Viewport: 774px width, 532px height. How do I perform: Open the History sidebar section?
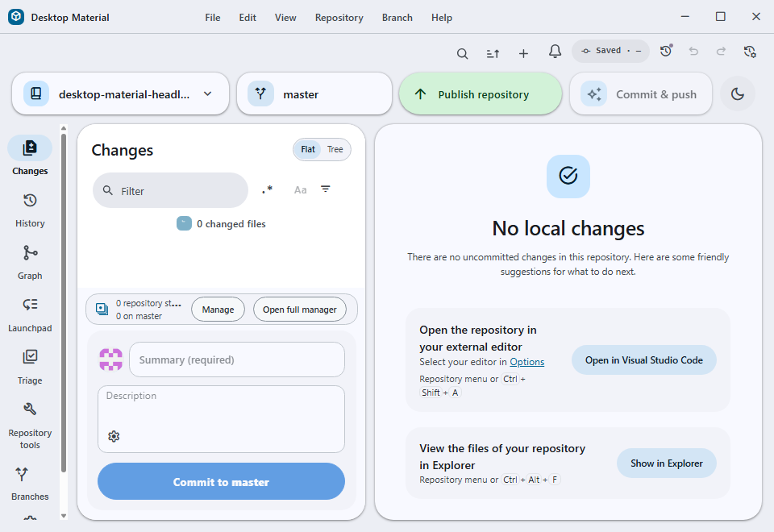pyautogui.click(x=30, y=210)
